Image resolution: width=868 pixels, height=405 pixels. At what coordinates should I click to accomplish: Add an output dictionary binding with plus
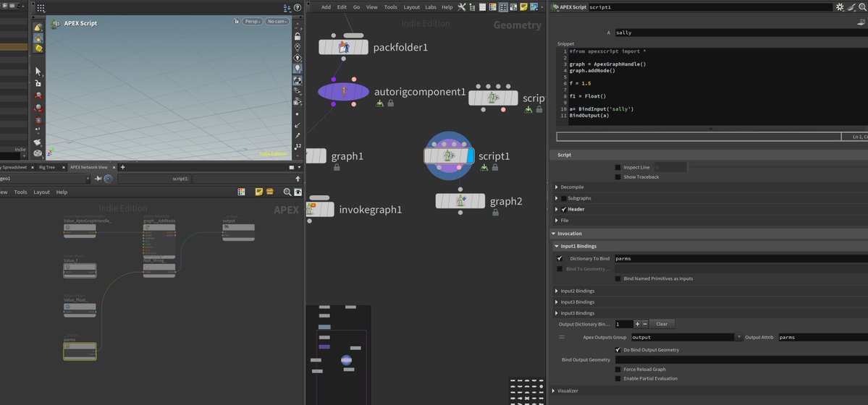point(637,324)
